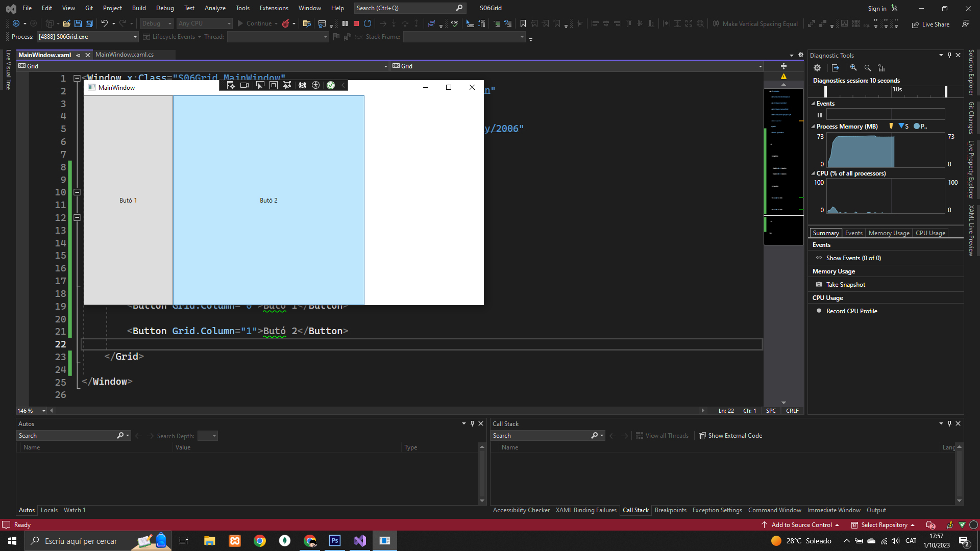Open the Process dropdown S06Grid.exe

click(x=135, y=37)
